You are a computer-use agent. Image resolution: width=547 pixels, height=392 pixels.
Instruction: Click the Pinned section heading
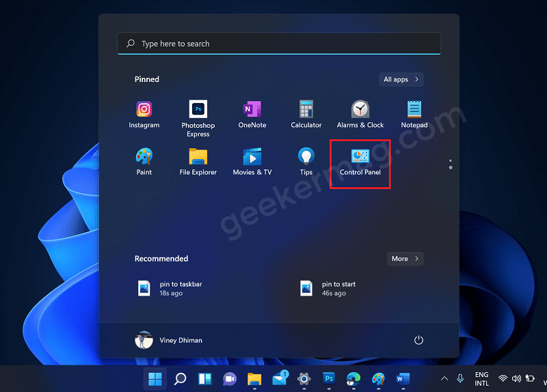click(x=147, y=79)
